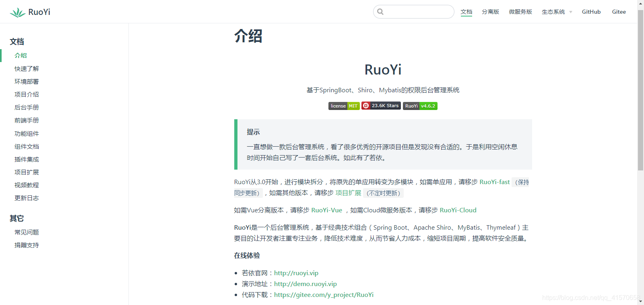
Task: Select 介绍 in the sidebar
Action: [21, 56]
